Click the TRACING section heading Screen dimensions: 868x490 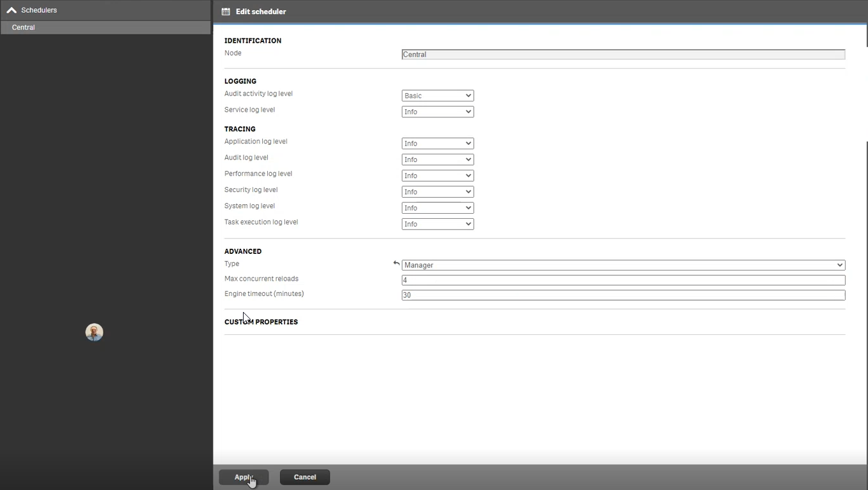pos(240,129)
